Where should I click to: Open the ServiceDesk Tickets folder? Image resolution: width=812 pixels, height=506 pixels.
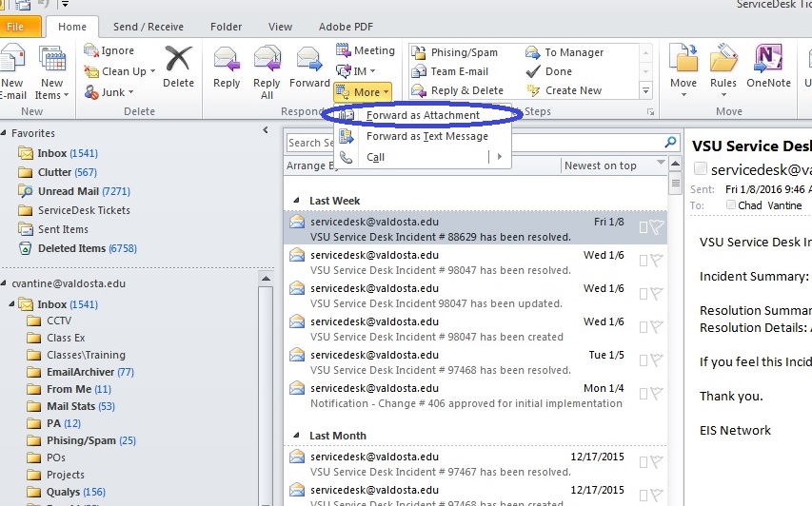(x=74, y=210)
